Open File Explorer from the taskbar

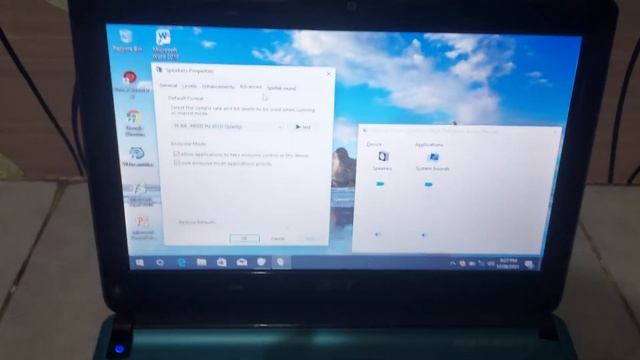click(x=201, y=262)
